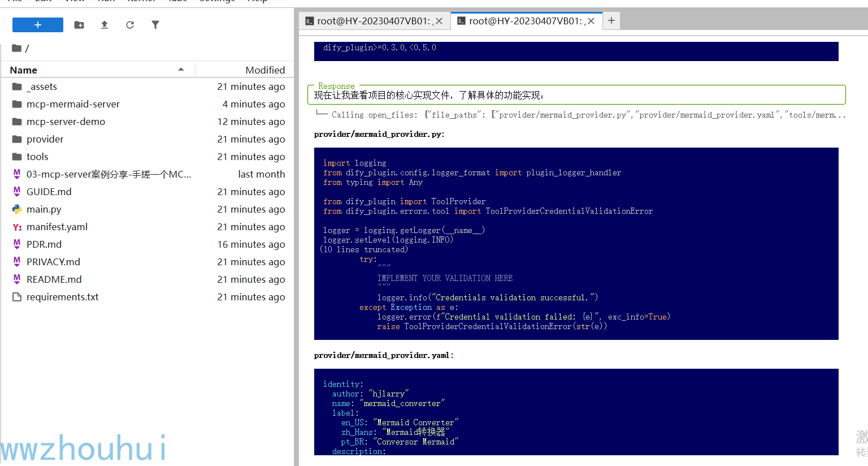Click the terminal icon on first tab
868x466 pixels.
click(x=310, y=21)
